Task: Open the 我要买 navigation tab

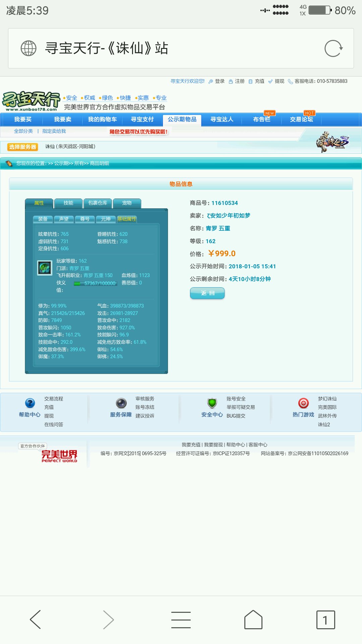Action: pyautogui.click(x=23, y=119)
